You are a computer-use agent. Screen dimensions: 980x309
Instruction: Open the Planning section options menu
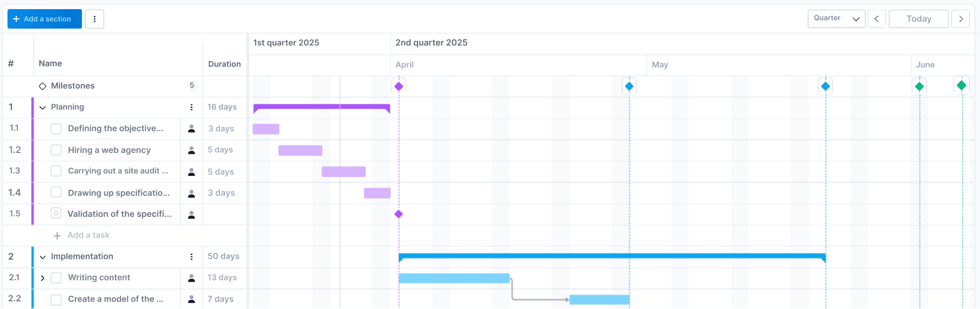click(191, 107)
